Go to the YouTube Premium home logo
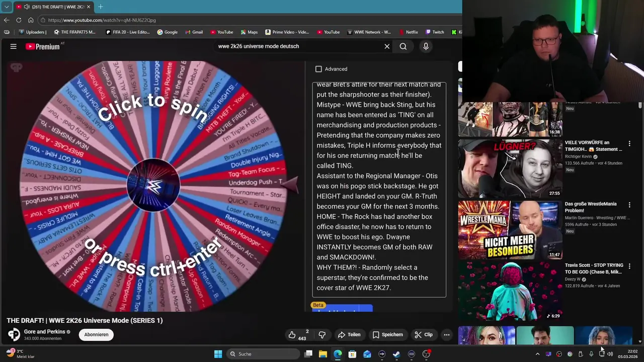Viewport: 644px width, 362px height. pos(43,46)
